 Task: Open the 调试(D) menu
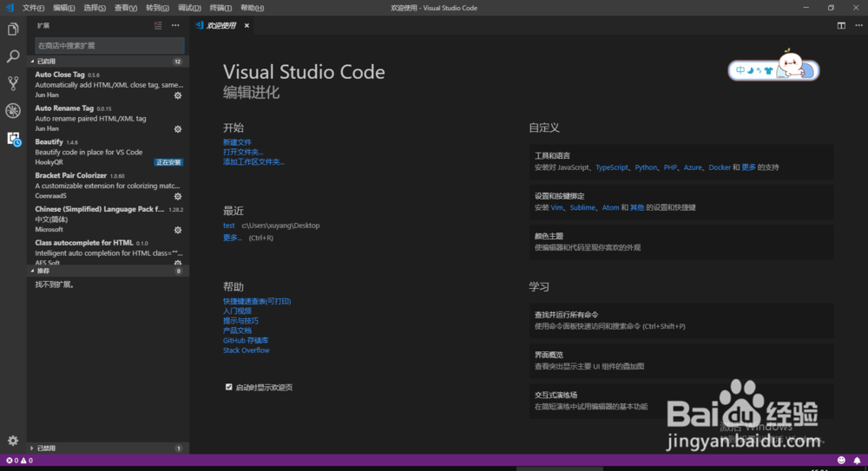[189, 8]
